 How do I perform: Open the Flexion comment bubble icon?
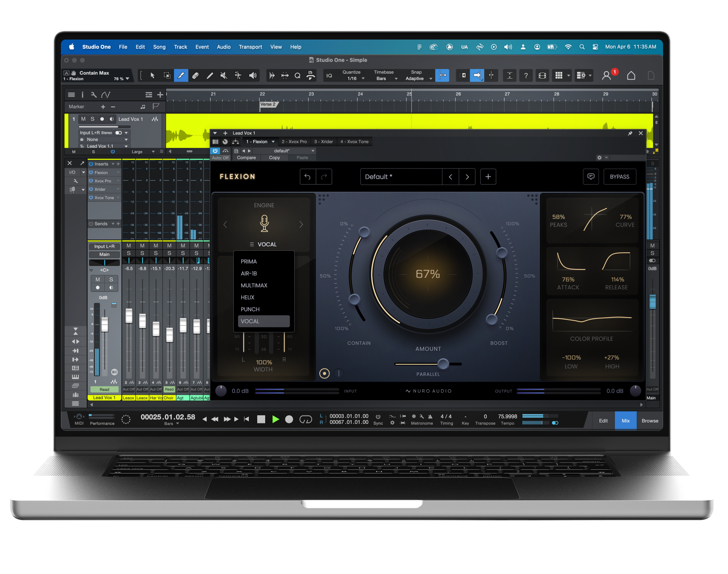(591, 177)
